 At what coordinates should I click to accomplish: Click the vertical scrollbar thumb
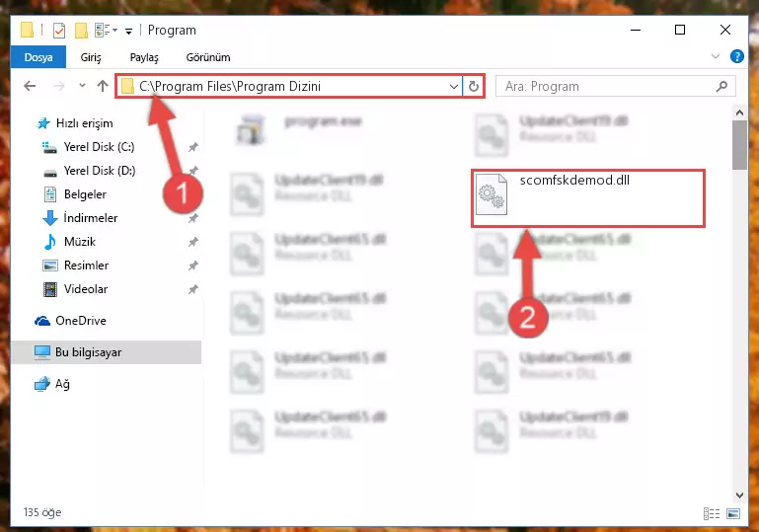(x=739, y=145)
